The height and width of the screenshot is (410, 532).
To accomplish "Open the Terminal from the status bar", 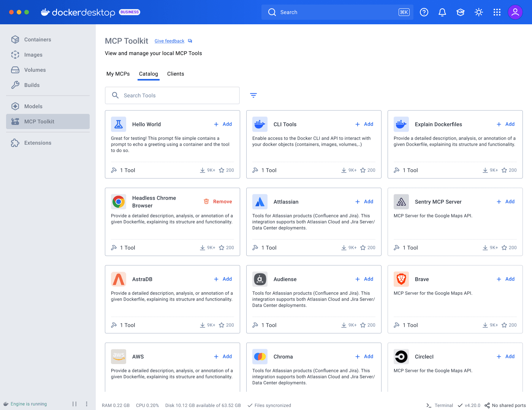I will tap(440, 405).
